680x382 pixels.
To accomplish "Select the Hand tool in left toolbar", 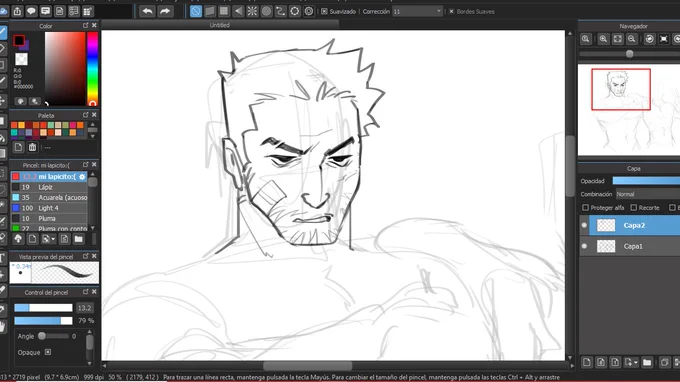I will pyautogui.click(x=3, y=326).
